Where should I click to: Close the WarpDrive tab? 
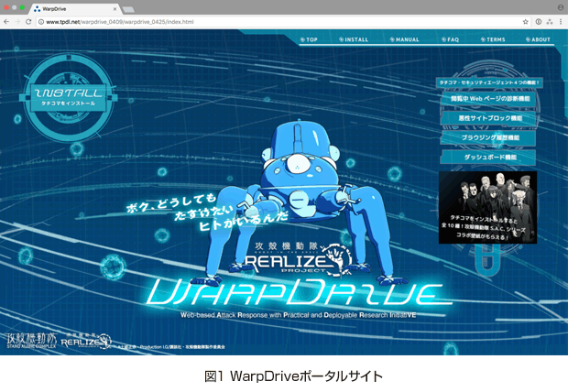pos(115,8)
